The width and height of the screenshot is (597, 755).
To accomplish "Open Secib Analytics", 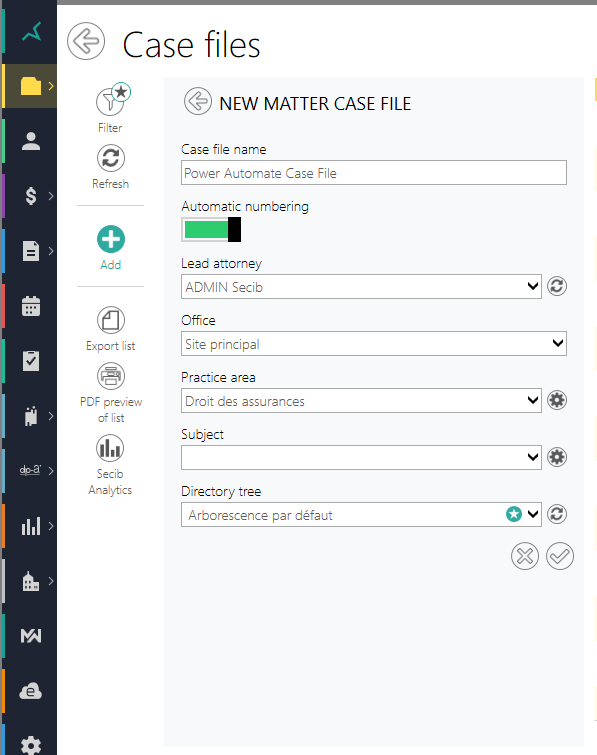I will click(x=110, y=465).
